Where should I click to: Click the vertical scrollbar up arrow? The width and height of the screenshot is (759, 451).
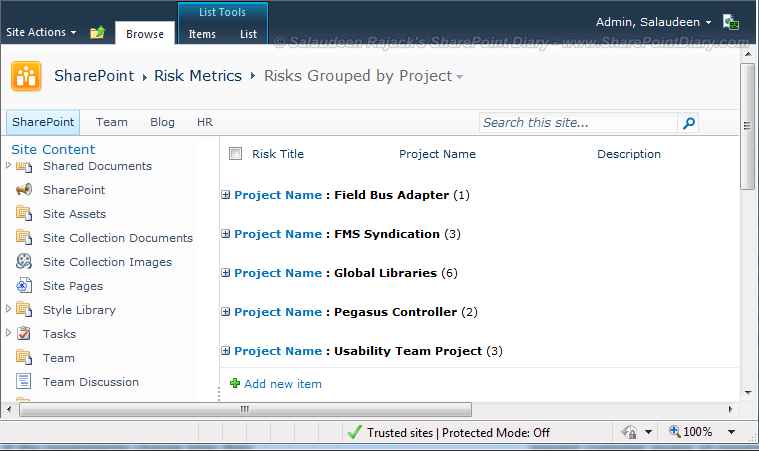tap(748, 54)
